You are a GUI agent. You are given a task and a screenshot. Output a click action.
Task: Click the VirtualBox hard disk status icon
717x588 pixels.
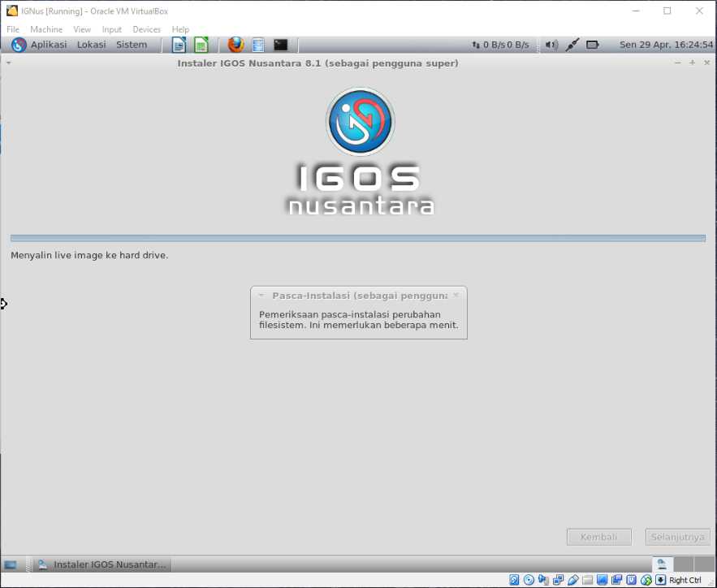click(x=513, y=579)
